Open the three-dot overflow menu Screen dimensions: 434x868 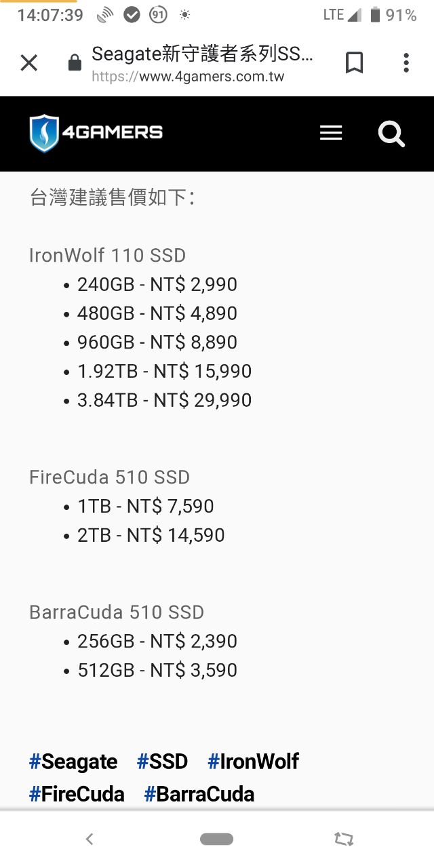coord(406,63)
